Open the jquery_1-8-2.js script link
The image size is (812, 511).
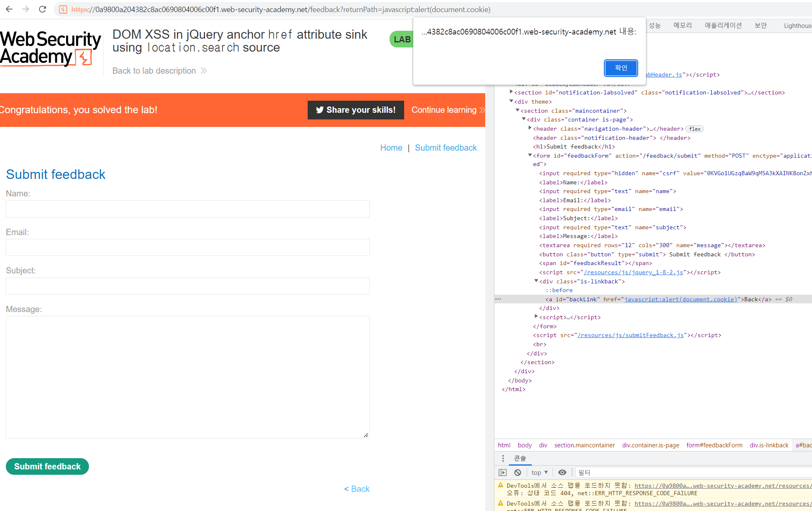(633, 272)
